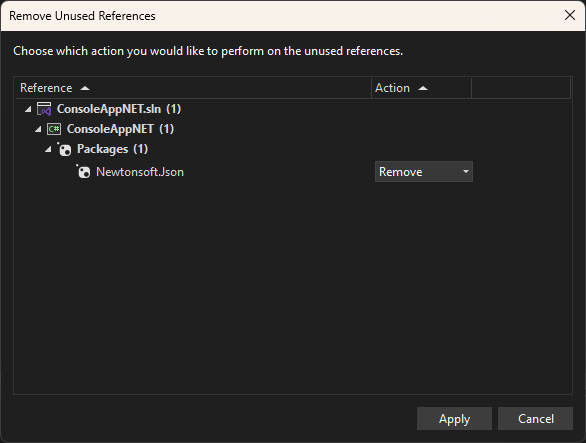Image resolution: width=586 pixels, height=443 pixels.
Task: Open the Remove action dropdown
Action: pyautogui.click(x=424, y=172)
